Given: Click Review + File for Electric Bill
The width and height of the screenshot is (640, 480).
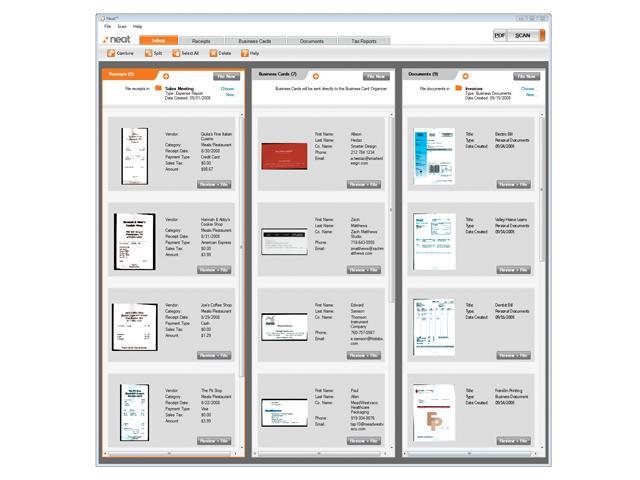Looking at the screenshot, I should point(515,183).
